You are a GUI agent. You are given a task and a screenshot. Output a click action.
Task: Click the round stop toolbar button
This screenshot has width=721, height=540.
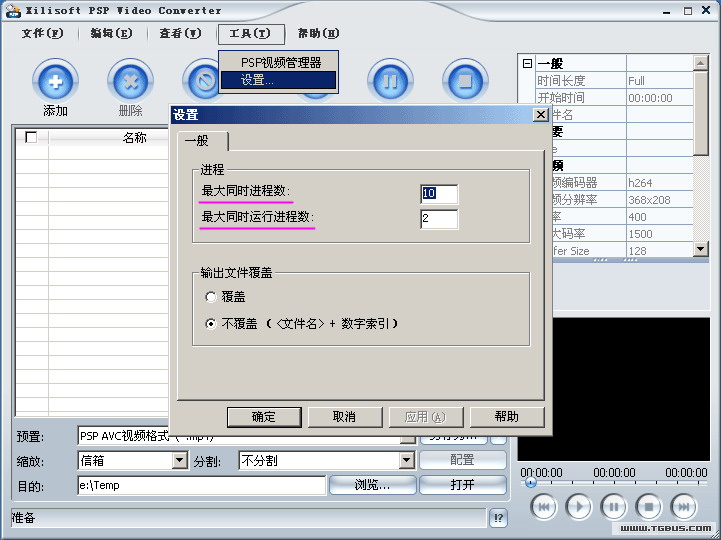(465, 81)
